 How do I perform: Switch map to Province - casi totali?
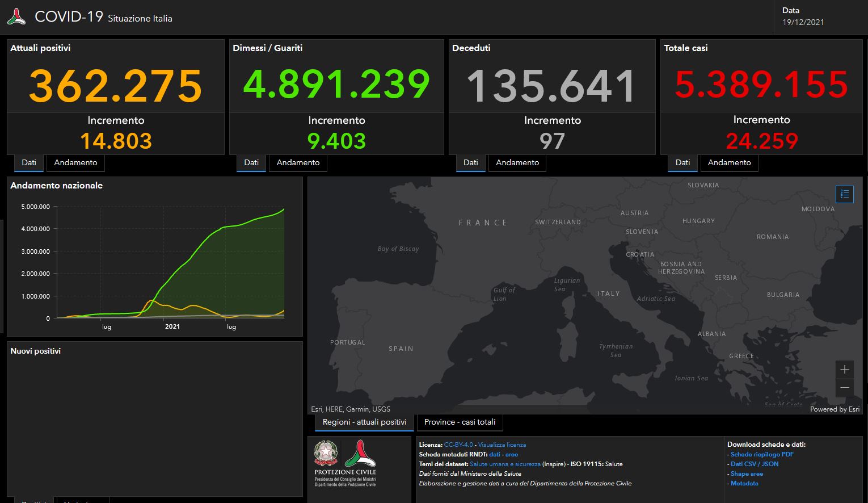[x=460, y=422]
